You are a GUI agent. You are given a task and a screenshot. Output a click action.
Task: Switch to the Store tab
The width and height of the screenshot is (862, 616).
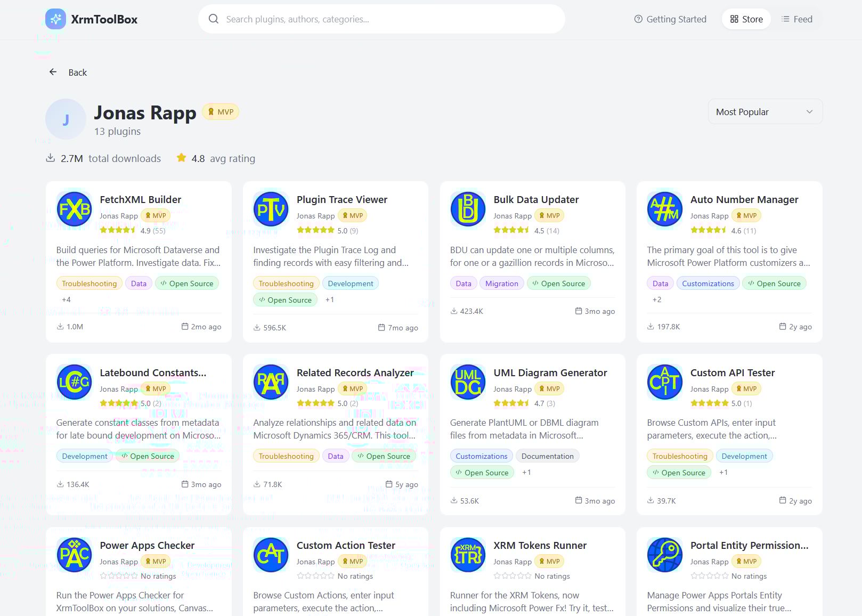(x=746, y=19)
